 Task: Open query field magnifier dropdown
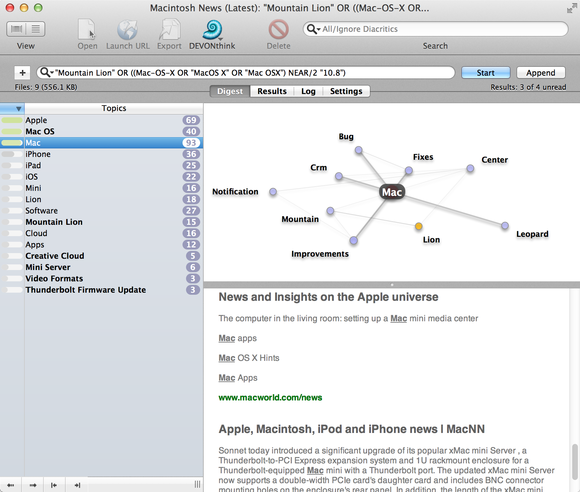[47, 73]
